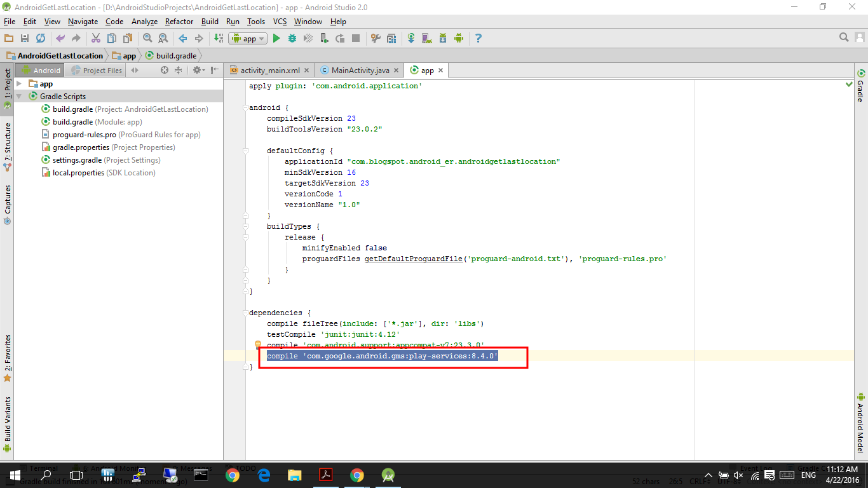Open the SDK Manager icon
The height and width of the screenshot is (488, 868).
(x=443, y=38)
